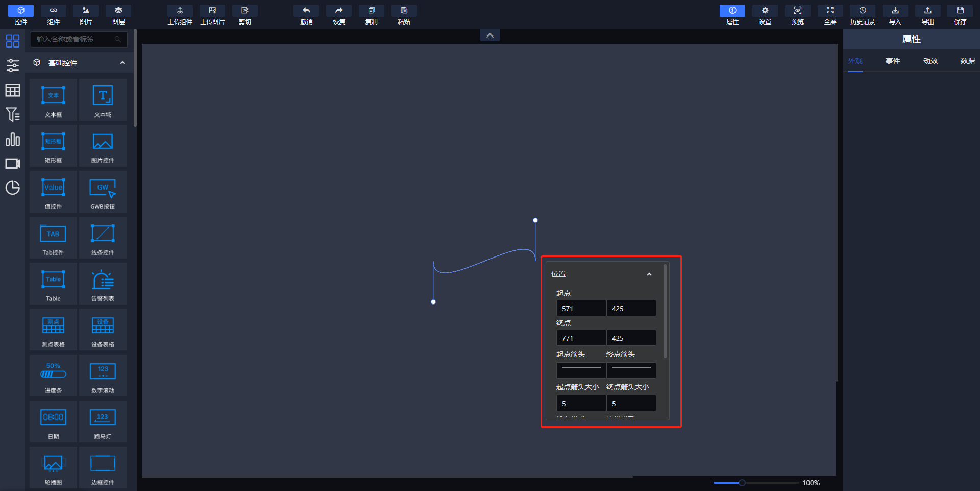Screen dimensions: 980x491
Task: Select the Line widget (线条控件)
Action: [103, 238]
